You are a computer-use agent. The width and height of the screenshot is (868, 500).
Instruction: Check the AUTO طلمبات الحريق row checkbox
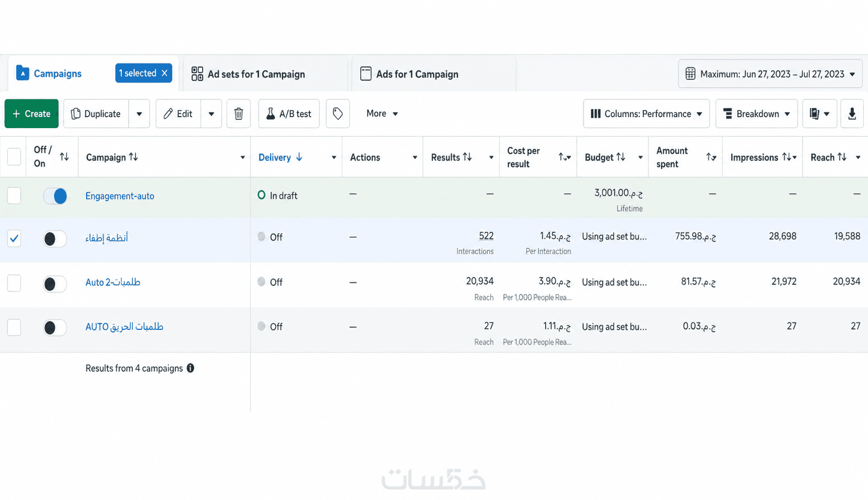coord(14,327)
